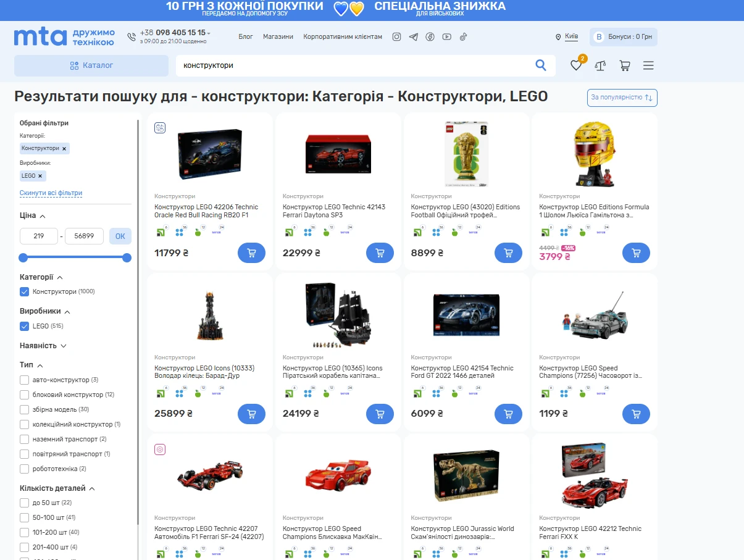Open LEGO Technic Ferrari Daytona SP3 title
The width and height of the screenshot is (744, 560).
pos(334,211)
